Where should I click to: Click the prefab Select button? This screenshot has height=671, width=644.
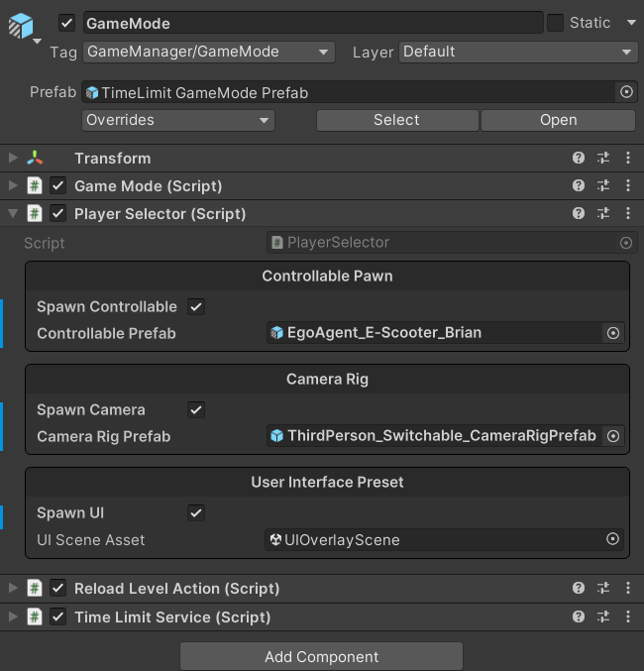[x=397, y=120]
